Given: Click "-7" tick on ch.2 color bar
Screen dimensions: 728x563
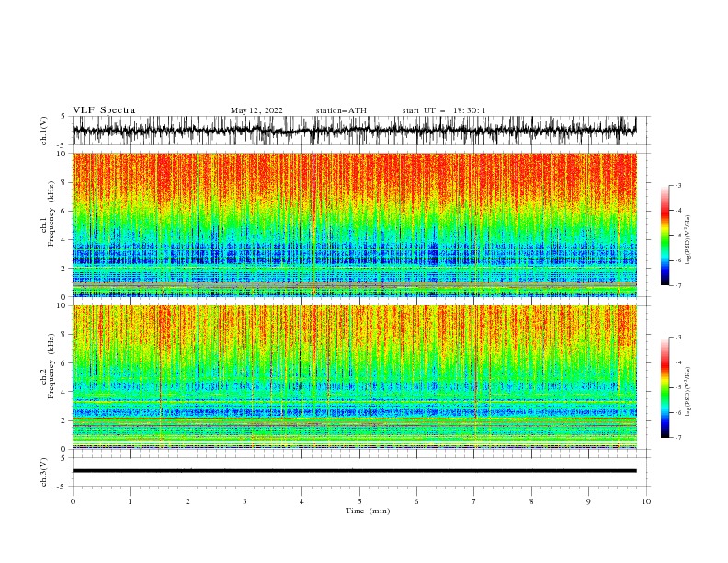Looking at the screenshot, I should click(677, 437).
